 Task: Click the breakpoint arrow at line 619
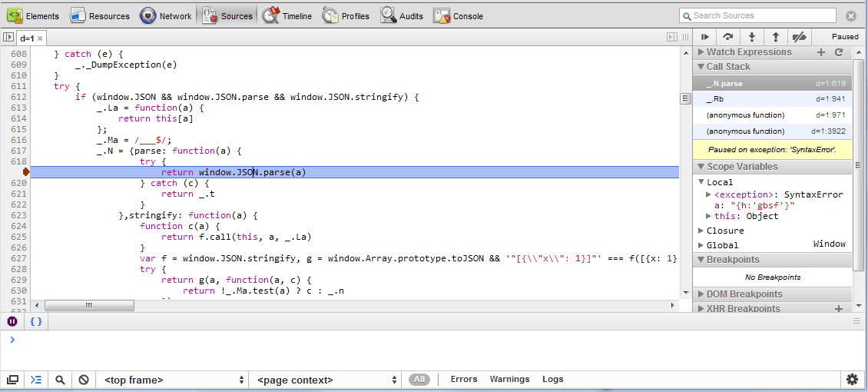26,172
